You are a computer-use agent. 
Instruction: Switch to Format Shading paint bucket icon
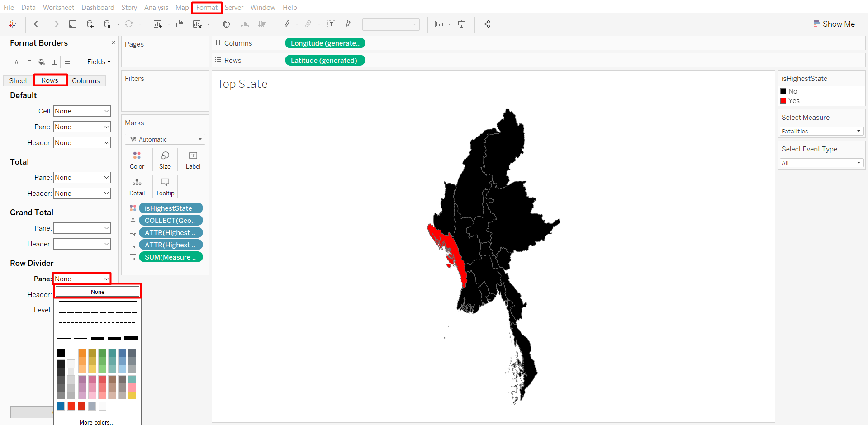tap(42, 62)
